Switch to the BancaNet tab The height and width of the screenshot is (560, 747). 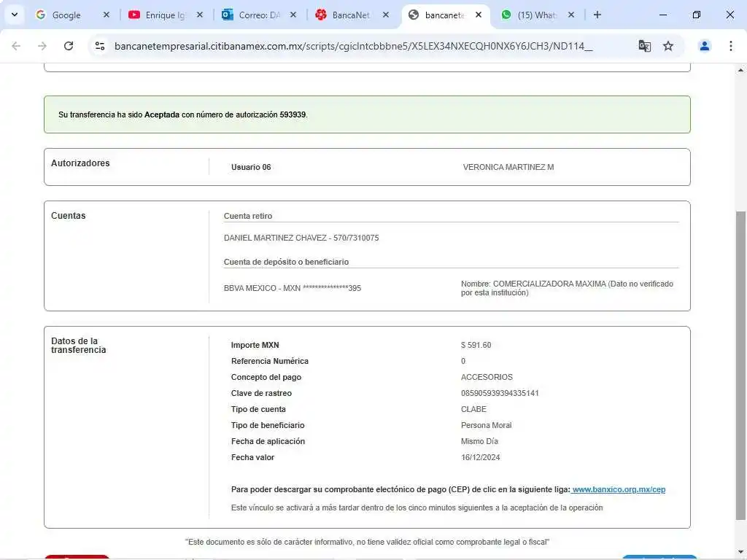[x=350, y=15]
